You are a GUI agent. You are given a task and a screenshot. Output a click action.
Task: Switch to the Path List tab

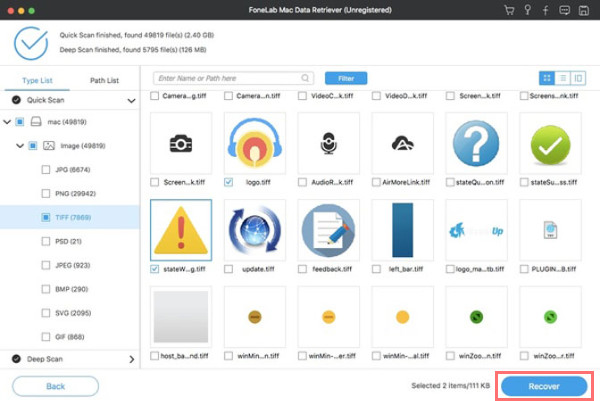pos(104,80)
